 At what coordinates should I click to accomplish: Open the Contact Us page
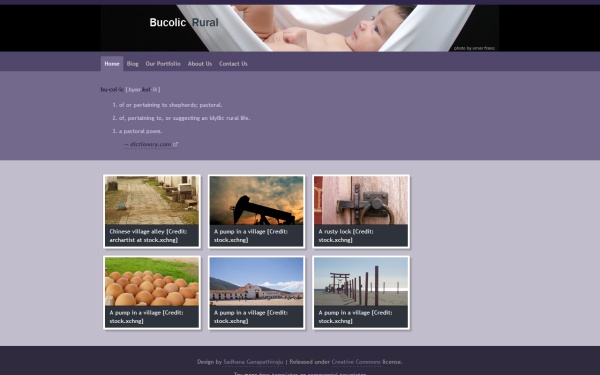tap(233, 64)
